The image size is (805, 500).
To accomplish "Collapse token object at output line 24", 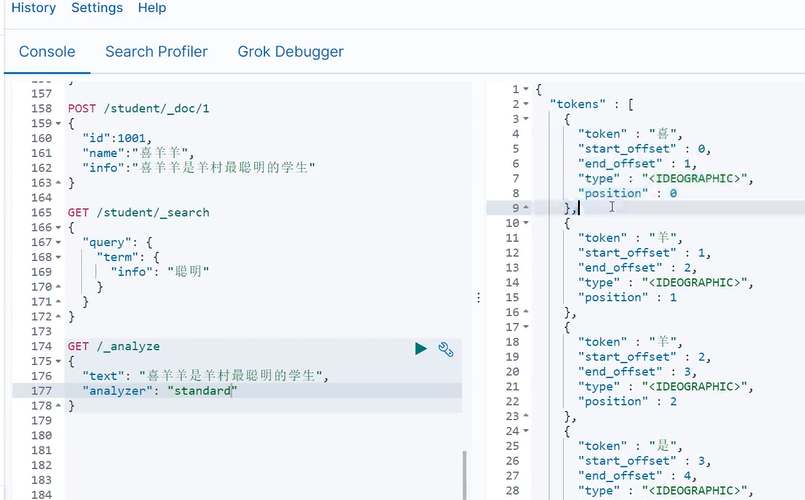I will click(x=526, y=431).
